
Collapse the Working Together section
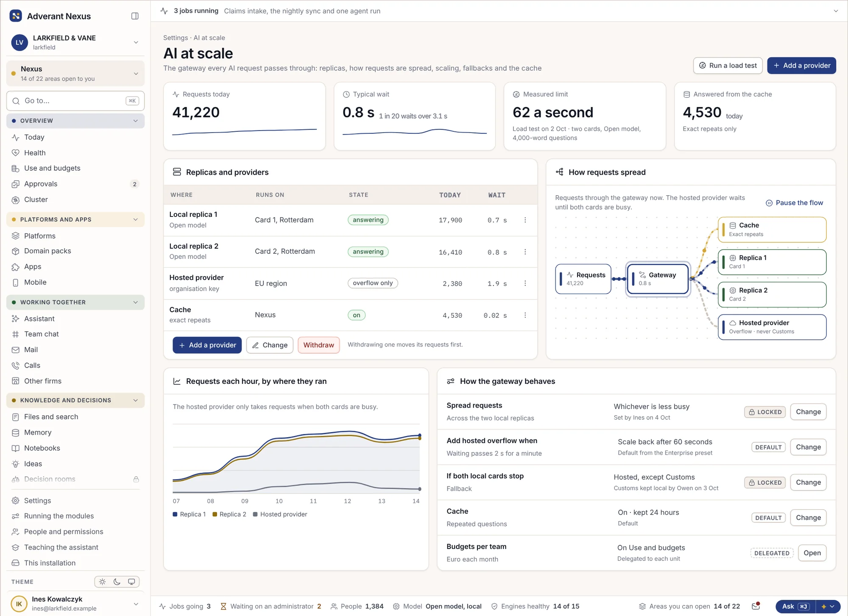75,302
